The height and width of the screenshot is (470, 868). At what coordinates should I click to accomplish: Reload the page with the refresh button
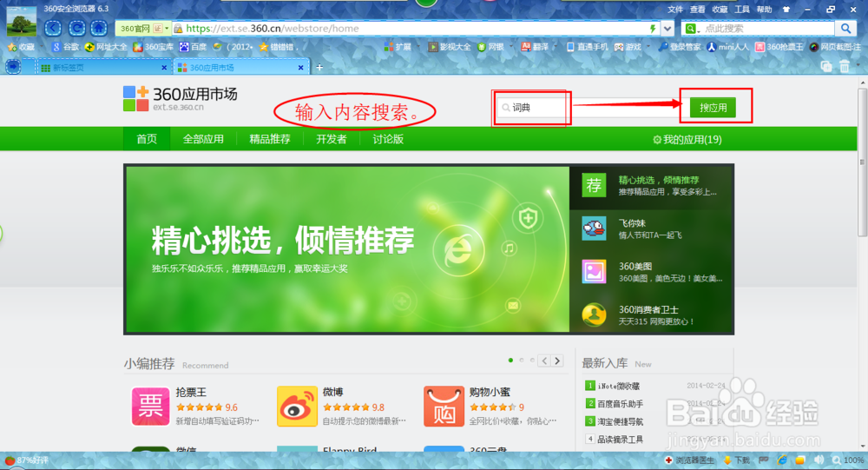(x=76, y=28)
